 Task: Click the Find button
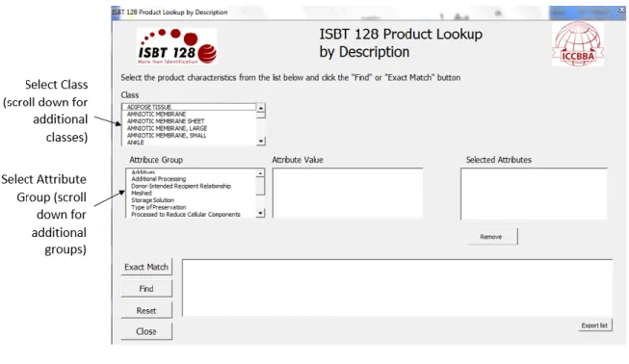pyautogui.click(x=146, y=289)
